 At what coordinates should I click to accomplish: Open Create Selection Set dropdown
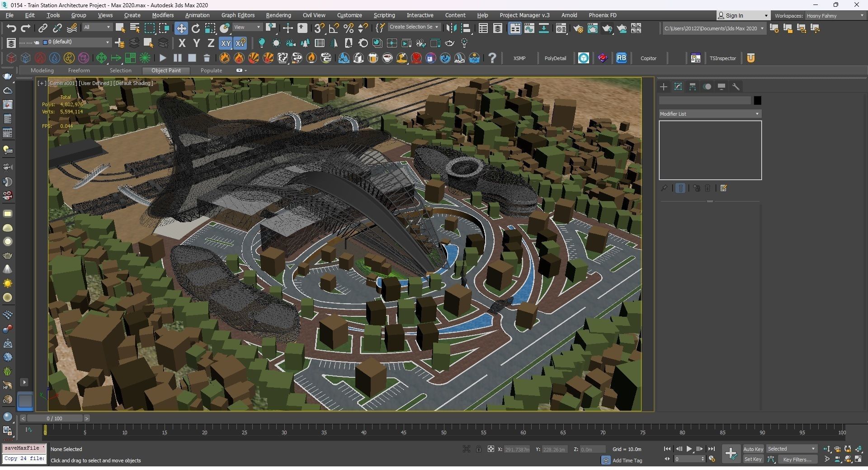click(x=414, y=27)
